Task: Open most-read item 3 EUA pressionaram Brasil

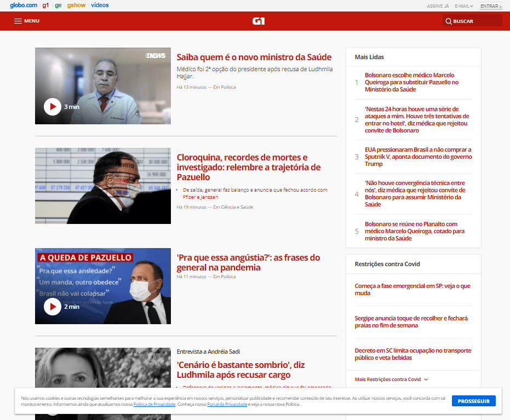Action: 419,157
